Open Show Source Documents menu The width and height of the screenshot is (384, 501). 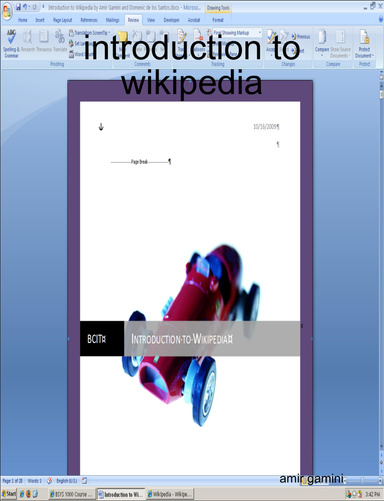(x=340, y=44)
